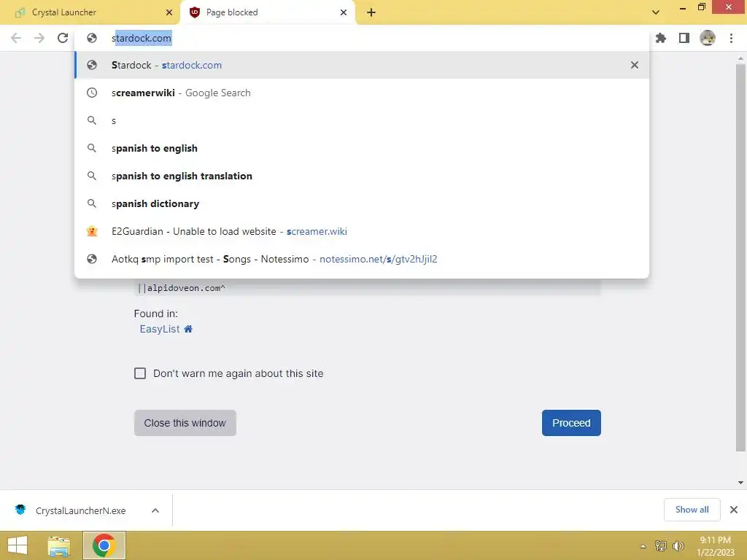
Task: Go back to previous page
Action: coord(16,38)
